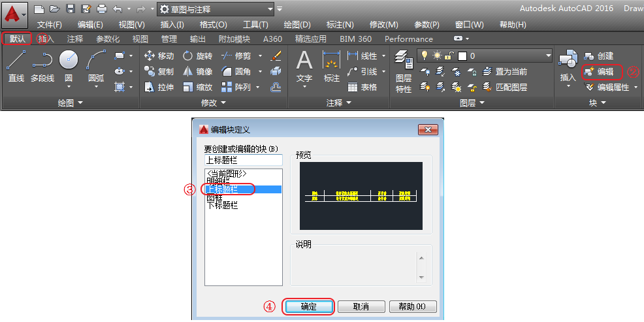The image size is (644, 322).
Task: Click the erase icon beside 修剪
Action: pos(276,56)
